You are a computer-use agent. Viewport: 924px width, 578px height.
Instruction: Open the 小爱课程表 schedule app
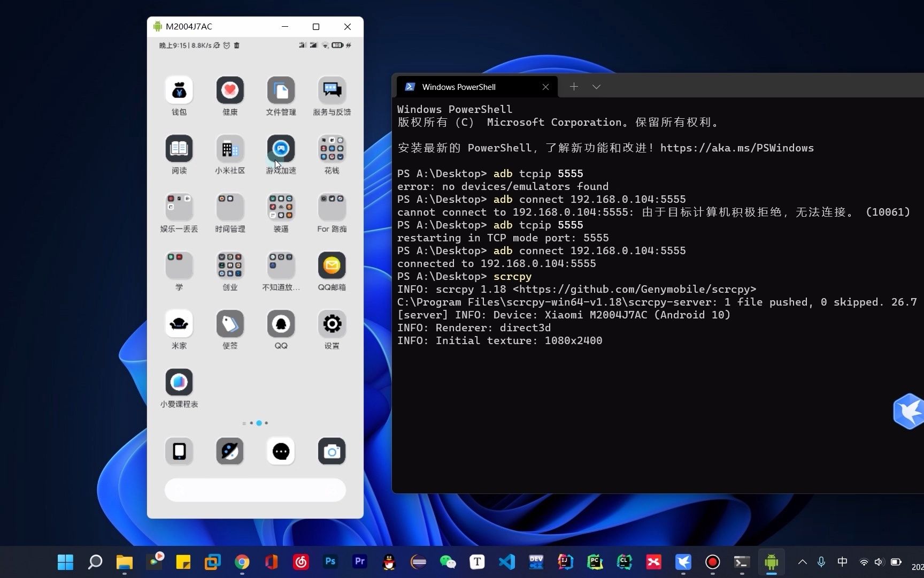pyautogui.click(x=179, y=382)
